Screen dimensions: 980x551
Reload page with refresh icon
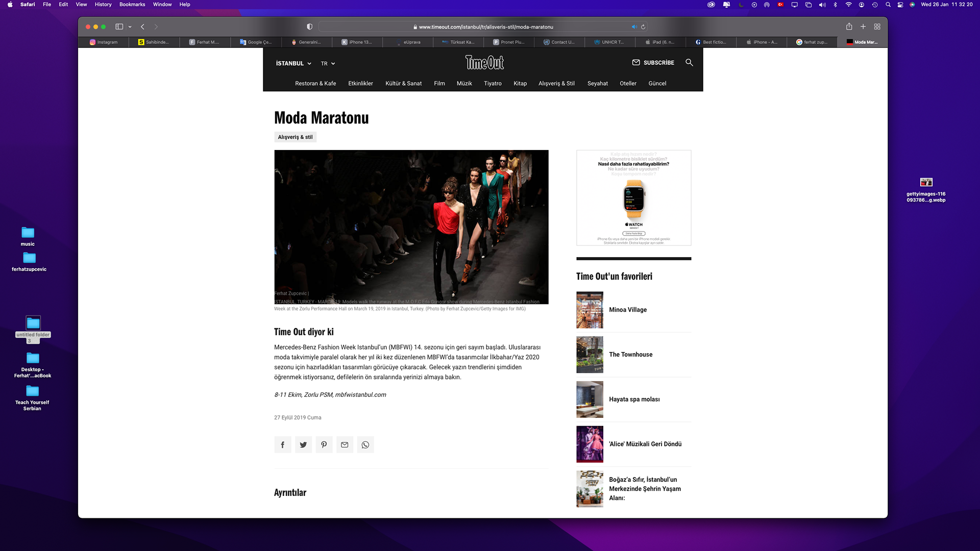pos(643,27)
